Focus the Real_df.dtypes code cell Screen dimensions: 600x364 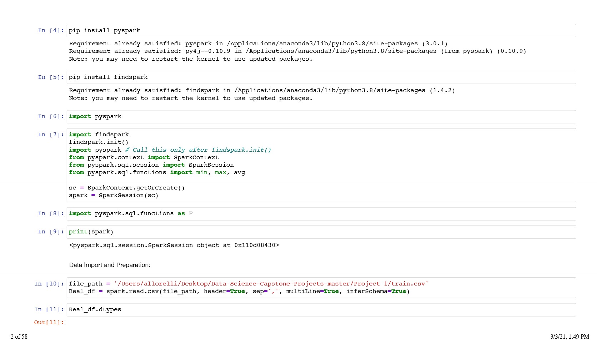point(95,309)
